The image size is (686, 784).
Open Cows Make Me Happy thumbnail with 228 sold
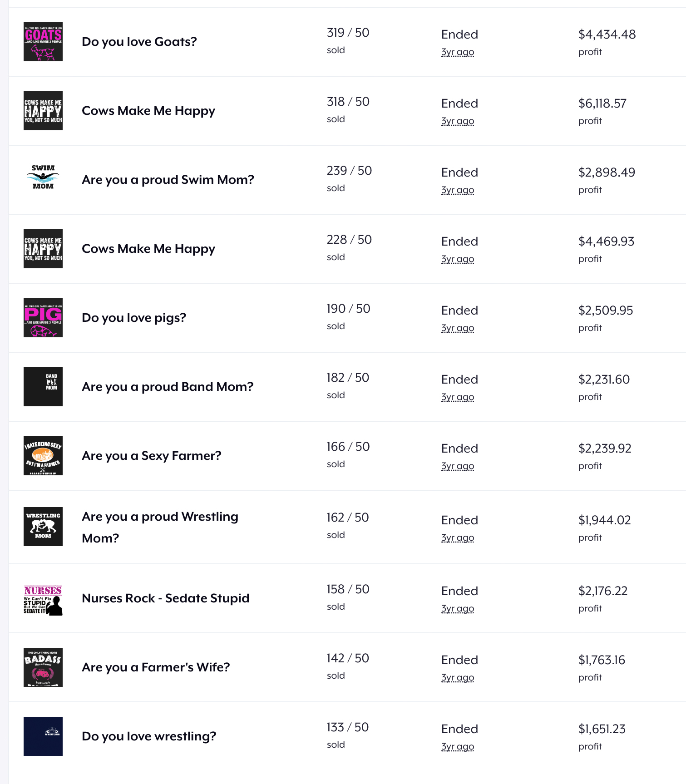[43, 249]
